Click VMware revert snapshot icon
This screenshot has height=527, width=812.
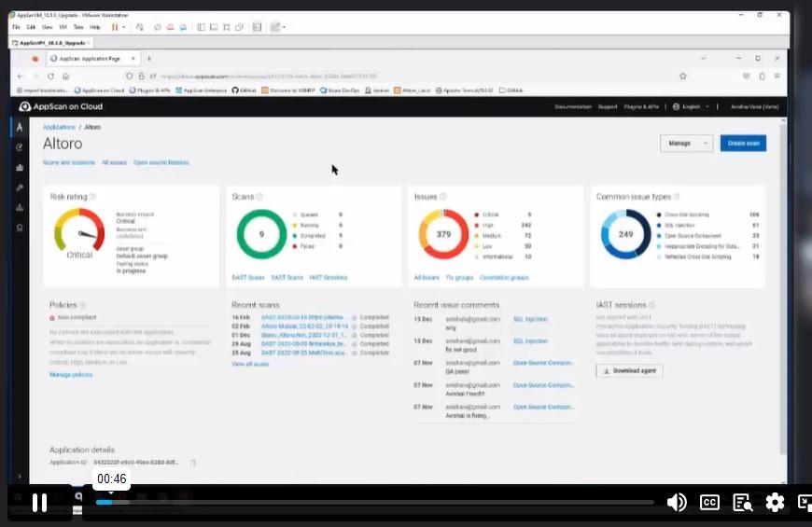pyautogui.click(x=170, y=27)
